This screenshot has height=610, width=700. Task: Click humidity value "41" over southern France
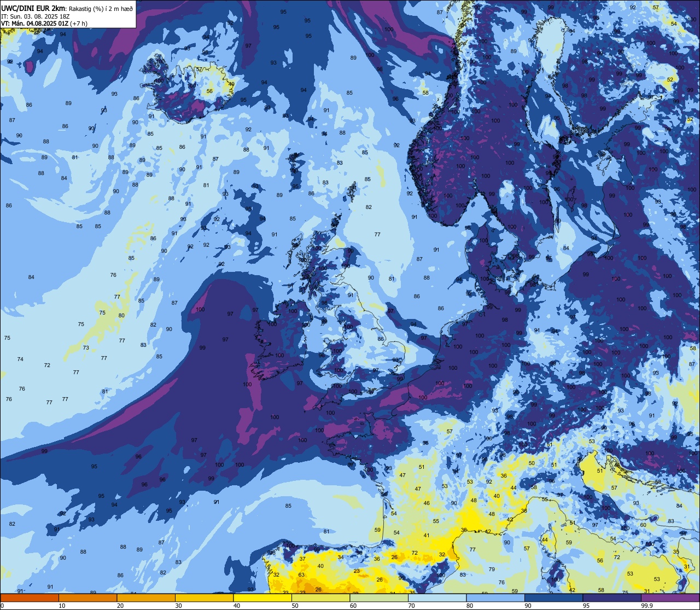pyautogui.click(x=427, y=535)
